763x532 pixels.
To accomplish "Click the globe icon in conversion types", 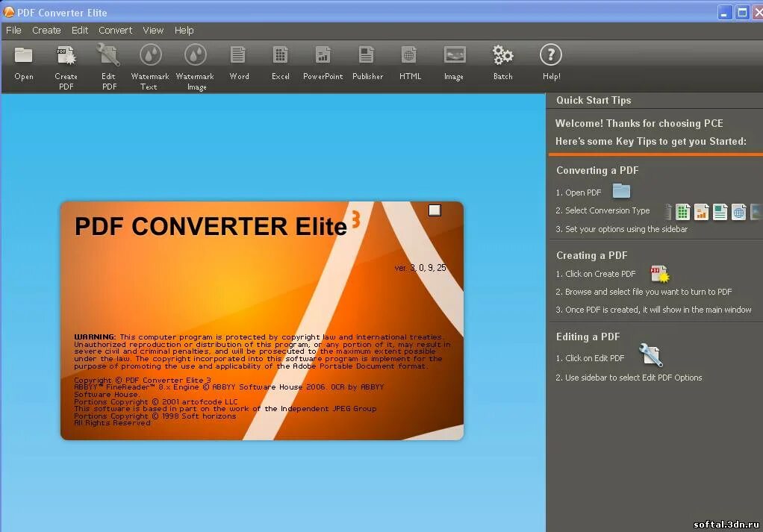I will coord(738,212).
